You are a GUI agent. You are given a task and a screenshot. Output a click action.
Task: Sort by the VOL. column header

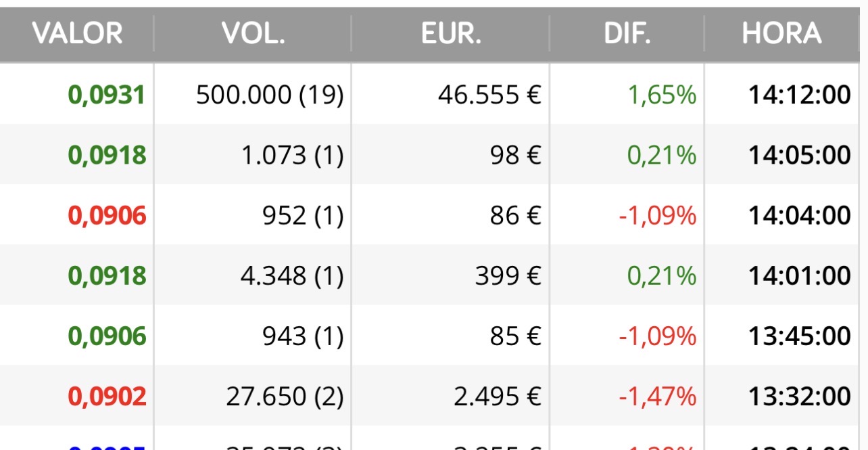pyautogui.click(x=253, y=33)
